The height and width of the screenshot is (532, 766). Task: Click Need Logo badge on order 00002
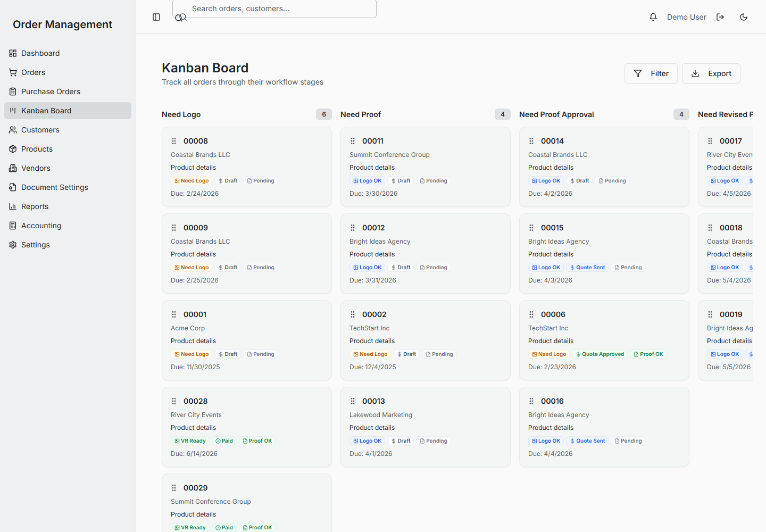pos(370,354)
